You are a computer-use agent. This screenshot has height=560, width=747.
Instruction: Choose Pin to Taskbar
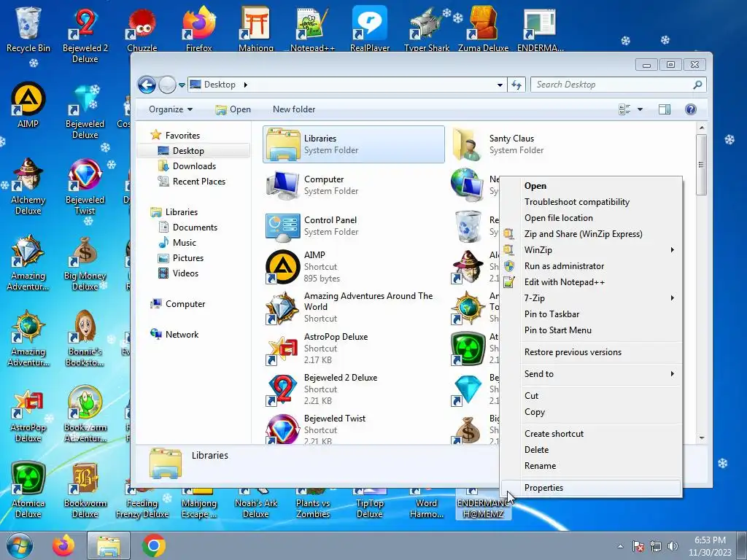(x=591, y=314)
